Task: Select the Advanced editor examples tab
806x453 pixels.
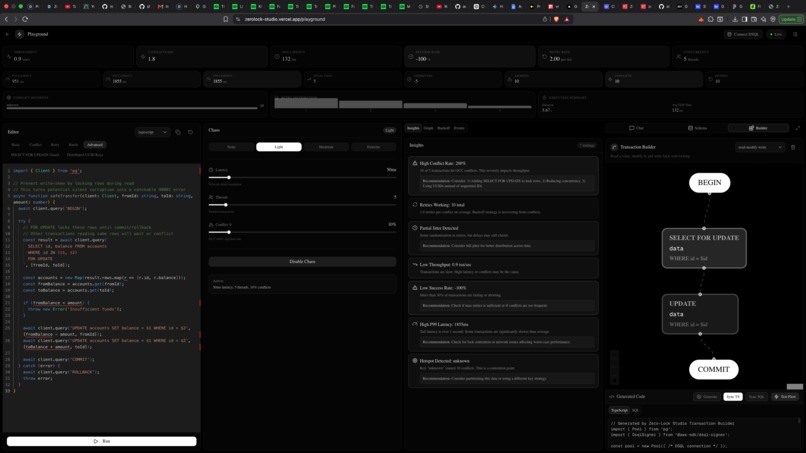Action: click(95, 144)
